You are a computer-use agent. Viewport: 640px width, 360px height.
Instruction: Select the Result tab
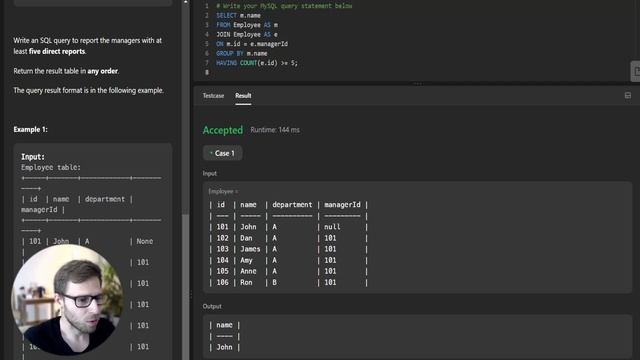click(243, 96)
